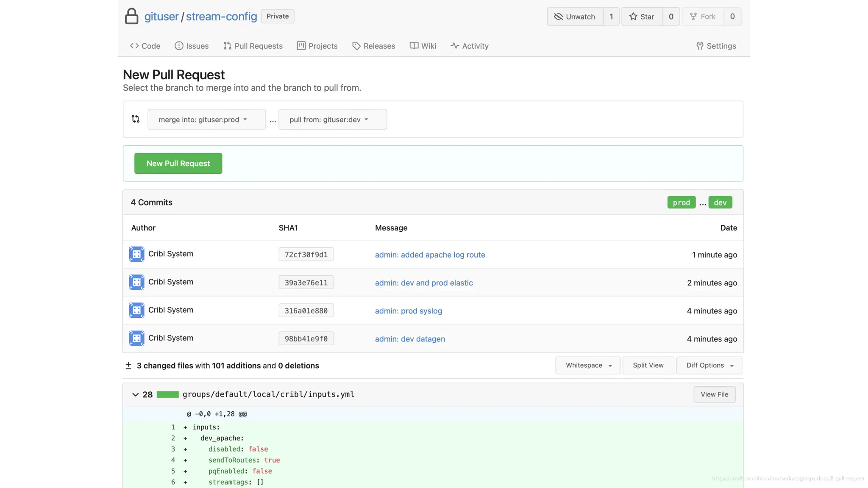The height and width of the screenshot is (488, 868).
Task: Click the changed files plus-minus icon
Action: tap(128, 365)
